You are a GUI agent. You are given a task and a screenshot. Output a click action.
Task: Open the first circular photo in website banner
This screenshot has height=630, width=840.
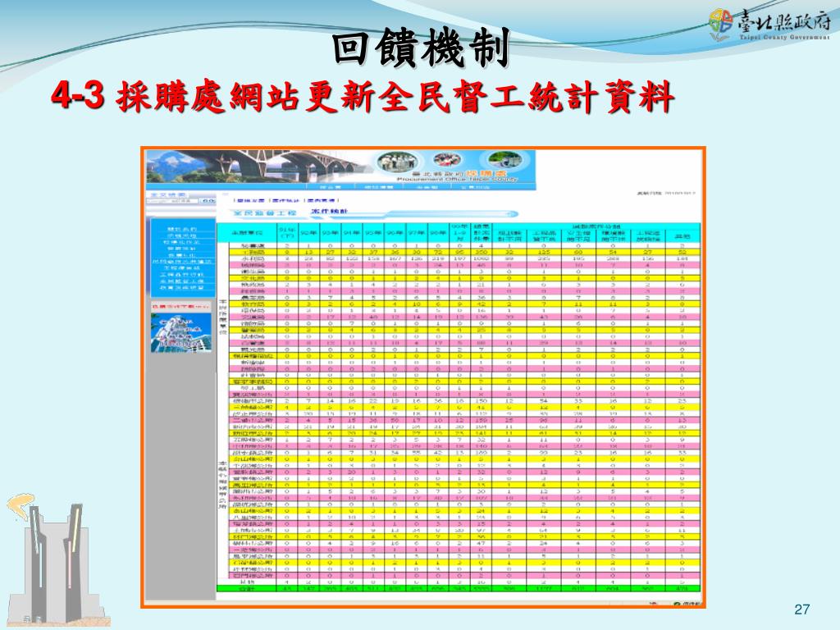tap(396, 162)
